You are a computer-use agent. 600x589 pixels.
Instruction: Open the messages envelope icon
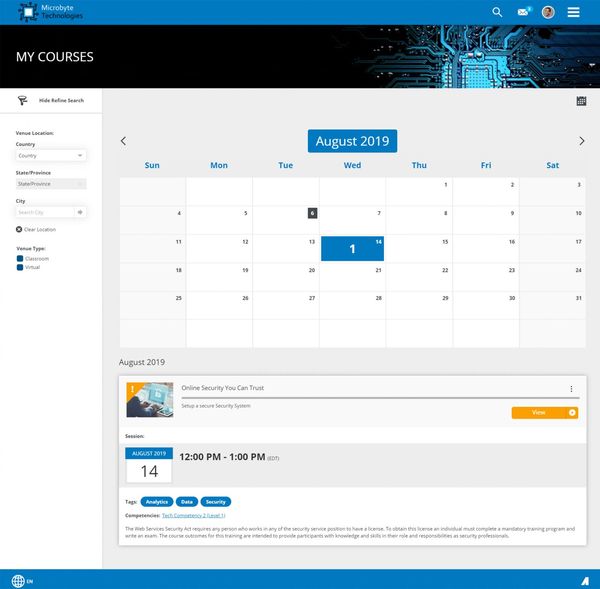tap(523, 12)
